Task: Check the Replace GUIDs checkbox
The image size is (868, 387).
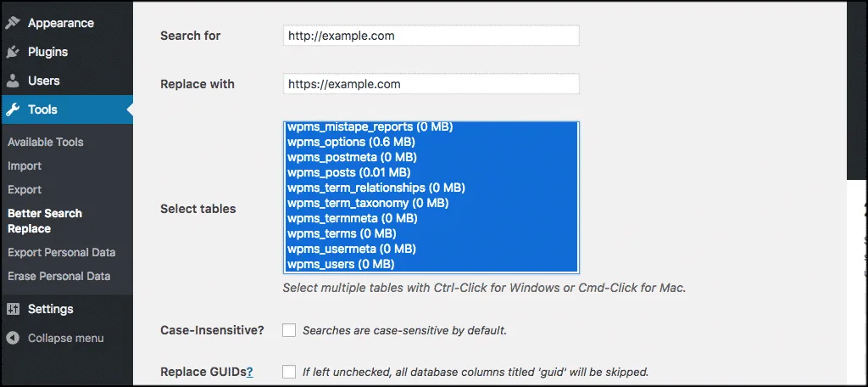Action: point(289,372)
